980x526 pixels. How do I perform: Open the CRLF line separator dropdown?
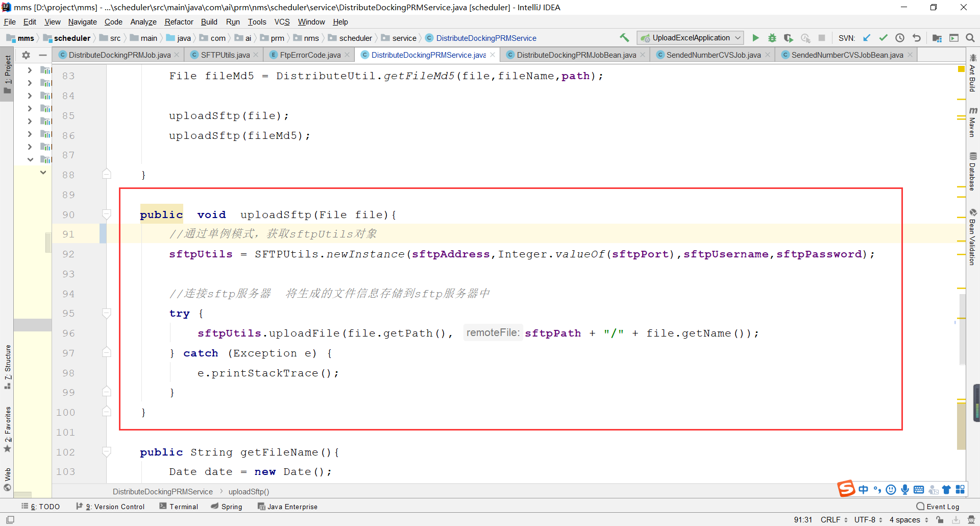(834, 520)
